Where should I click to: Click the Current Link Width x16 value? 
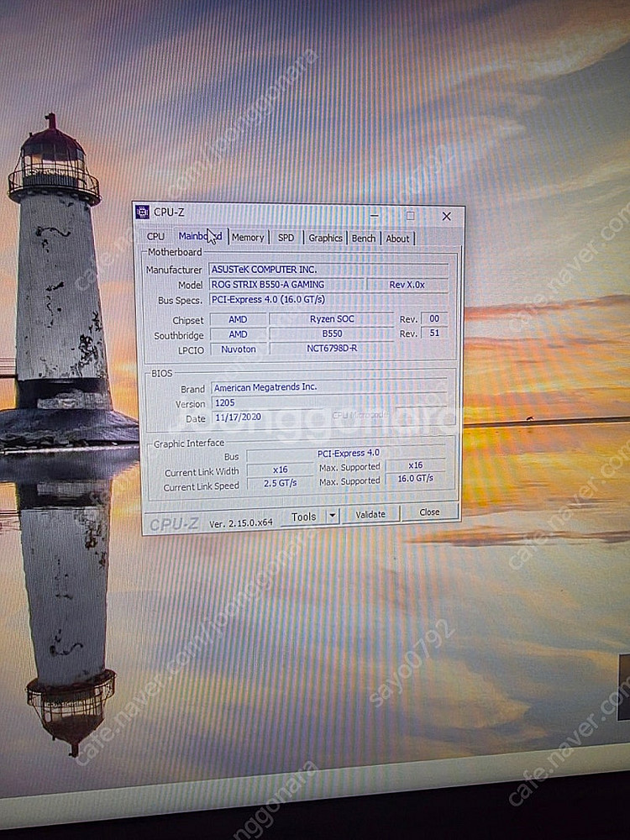281,470
